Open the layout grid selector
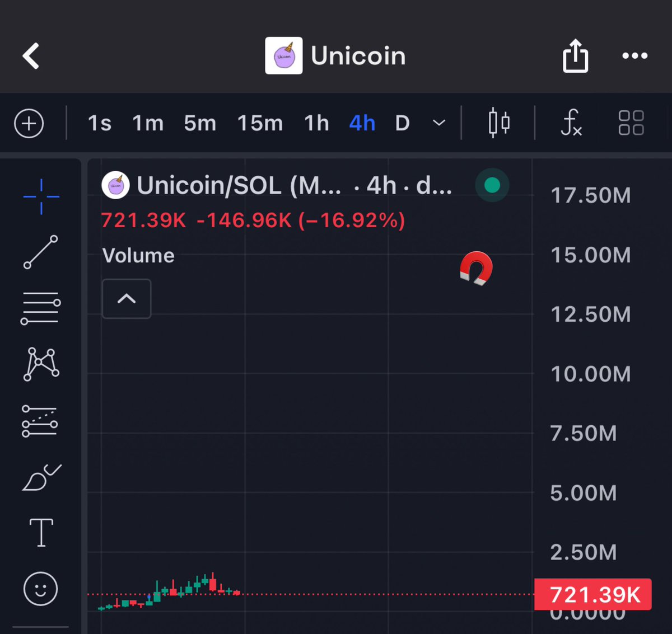Viewport: 672px width, 634px height. (x=631, y=123)
